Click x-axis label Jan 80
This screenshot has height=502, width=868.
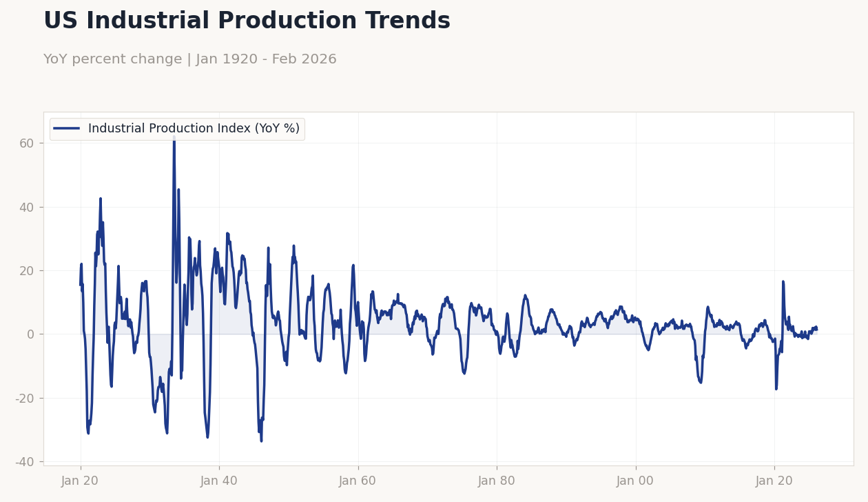click(497, 481)
